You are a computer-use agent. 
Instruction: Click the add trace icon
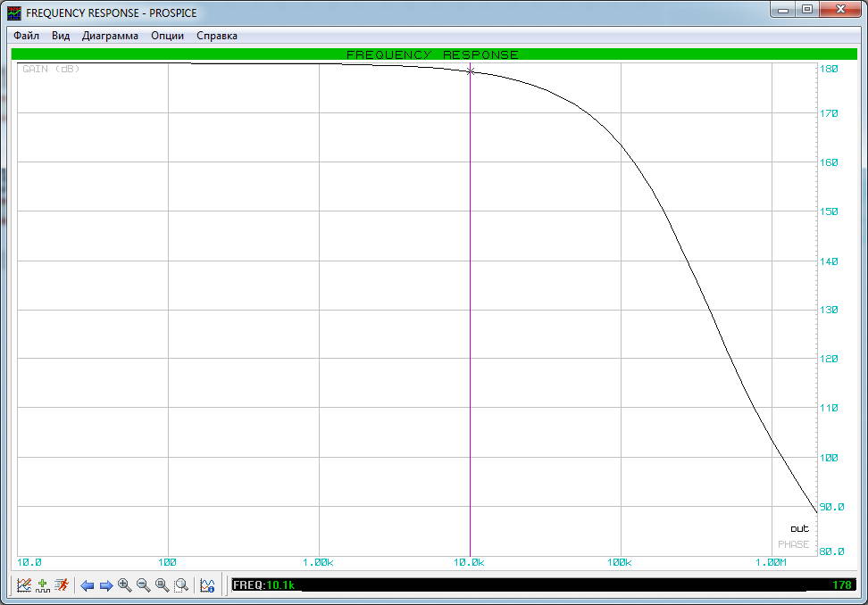[43, 585]
